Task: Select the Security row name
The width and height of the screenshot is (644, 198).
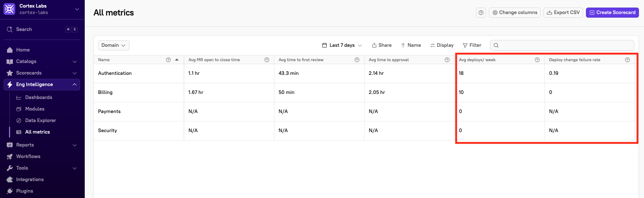Action: coord(107,131)
